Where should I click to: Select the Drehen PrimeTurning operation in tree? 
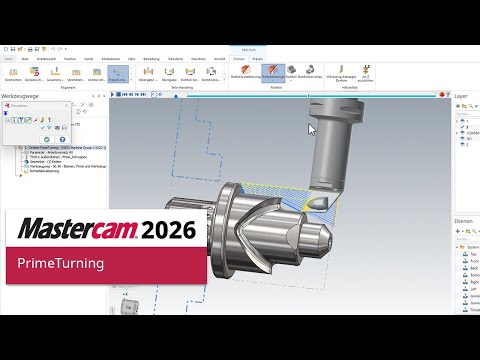tap(65, 147)
